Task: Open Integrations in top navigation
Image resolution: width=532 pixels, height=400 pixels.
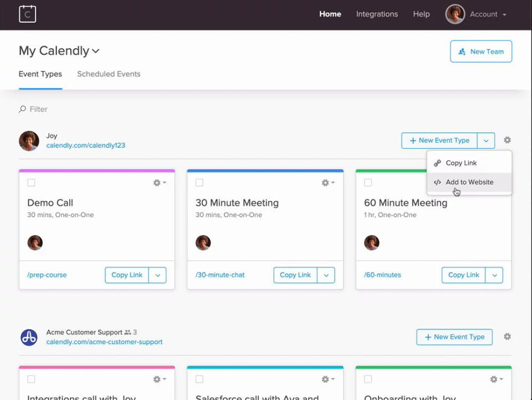Action: [377, 14]
